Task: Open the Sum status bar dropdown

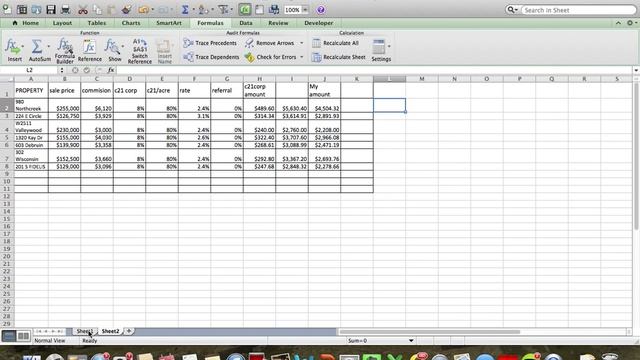Action: click(411, 340)
